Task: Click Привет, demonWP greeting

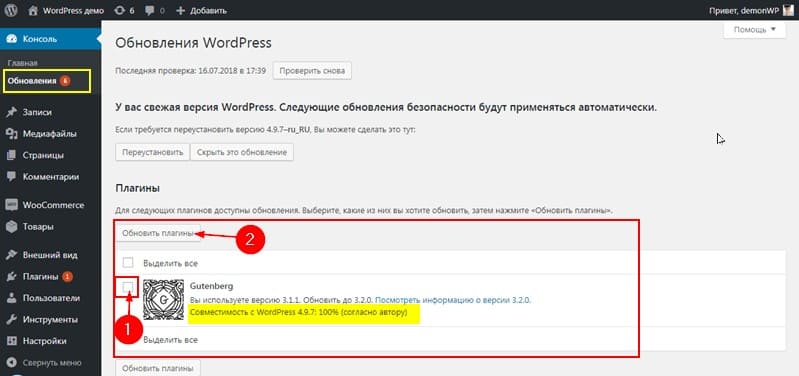Action: 744,10
